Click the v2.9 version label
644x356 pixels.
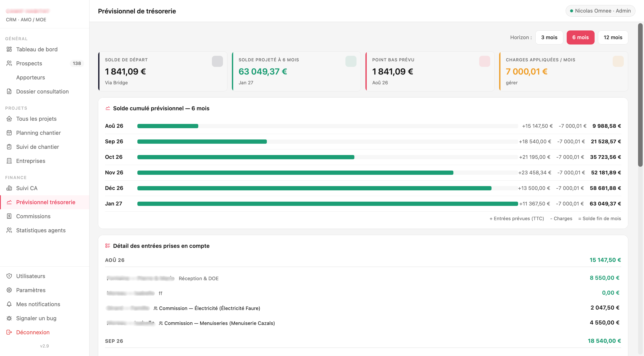[45, 346]
